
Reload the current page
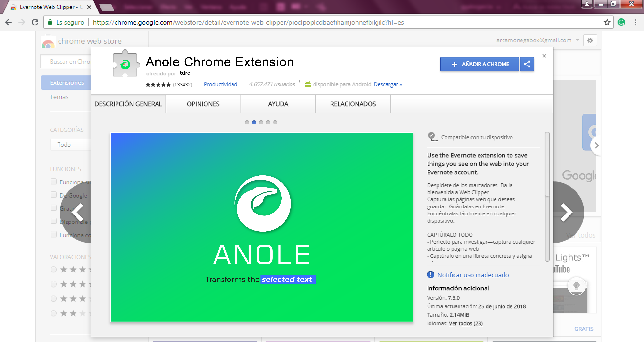click(x=35, y=22)
